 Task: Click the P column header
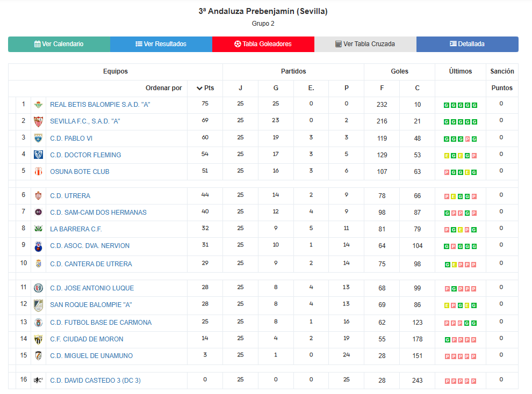[x=347, y=88]
